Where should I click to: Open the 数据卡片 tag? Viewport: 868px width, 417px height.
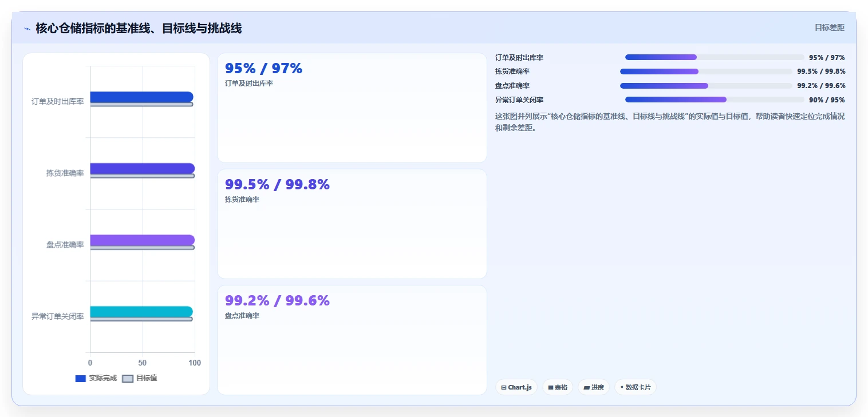(x=636, y=387)
